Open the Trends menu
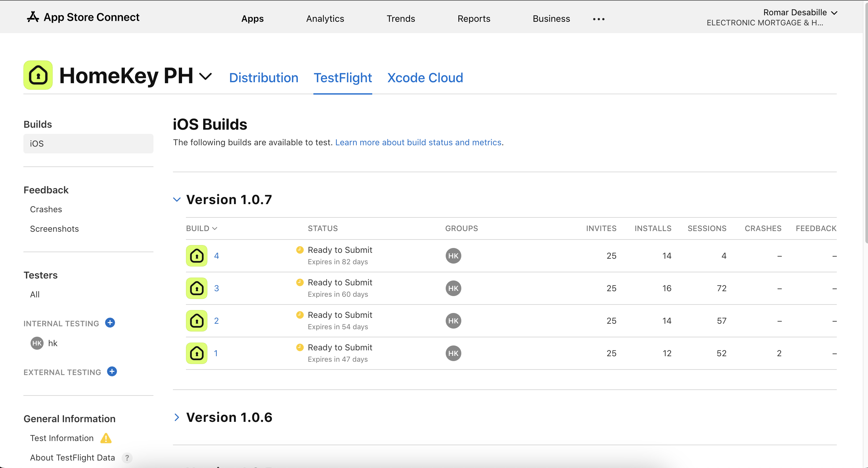Screen dimensions: 868x468 [x=401, y=19]
